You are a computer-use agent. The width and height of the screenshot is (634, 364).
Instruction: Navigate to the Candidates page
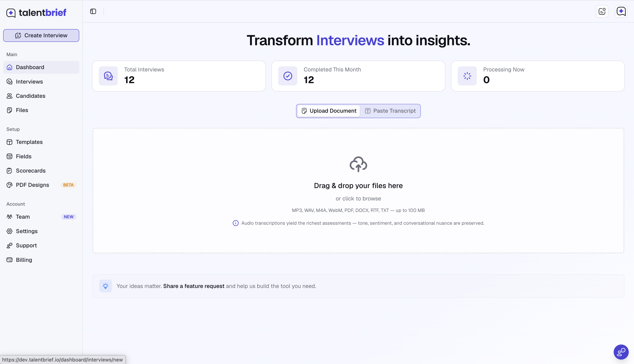click(x=30, y=96)
